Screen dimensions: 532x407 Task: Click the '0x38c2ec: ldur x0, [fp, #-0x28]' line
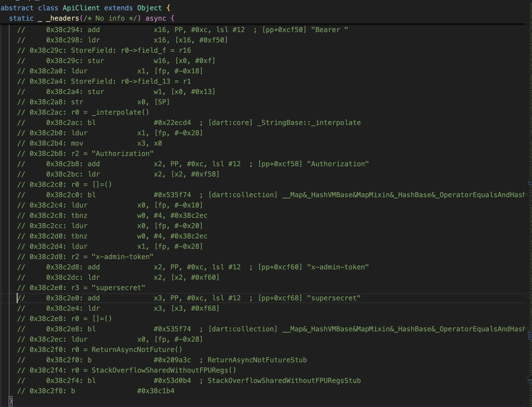pos(110,339)
